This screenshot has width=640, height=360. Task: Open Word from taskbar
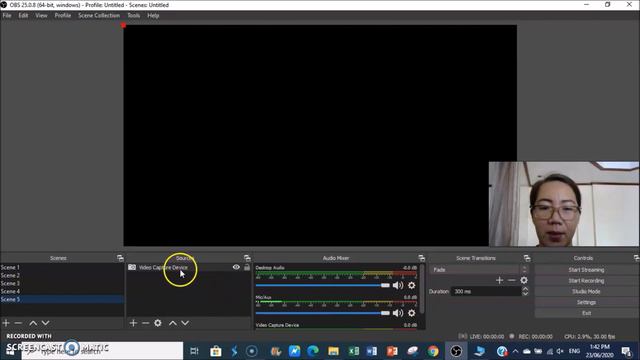pos(372,351)
